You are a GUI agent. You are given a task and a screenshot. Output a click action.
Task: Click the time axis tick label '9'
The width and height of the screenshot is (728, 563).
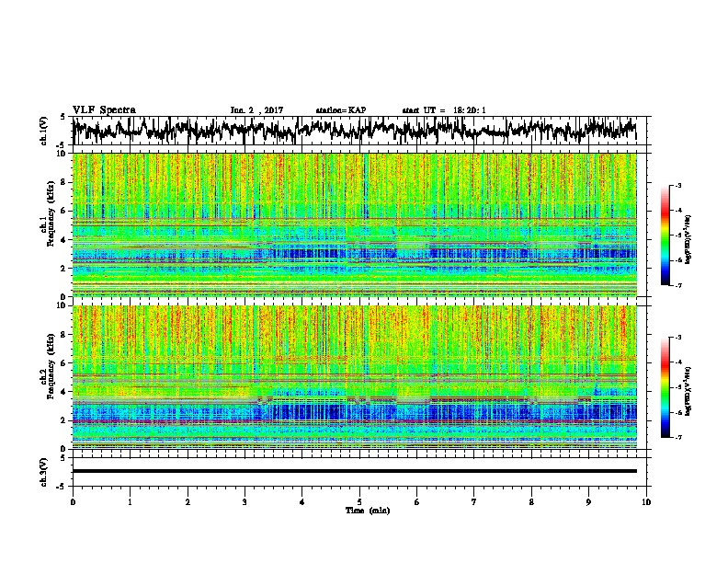click(588, 502)
